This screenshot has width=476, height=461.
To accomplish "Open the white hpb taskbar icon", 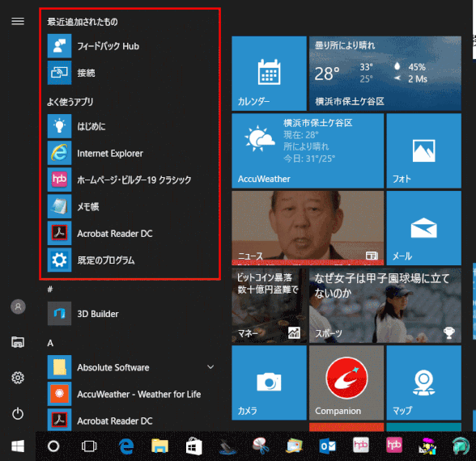I will [x=361, y=445].
